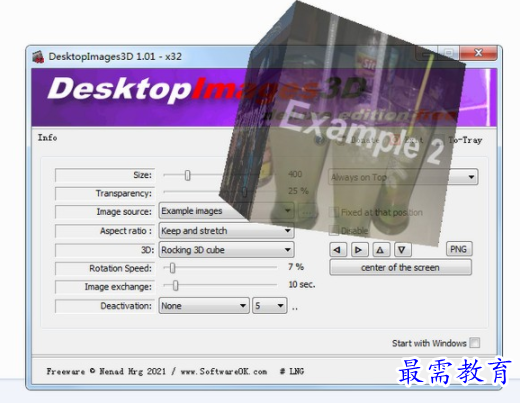
Task: Click the "Image exchange:" label
Action: click(x=118, y=287)
